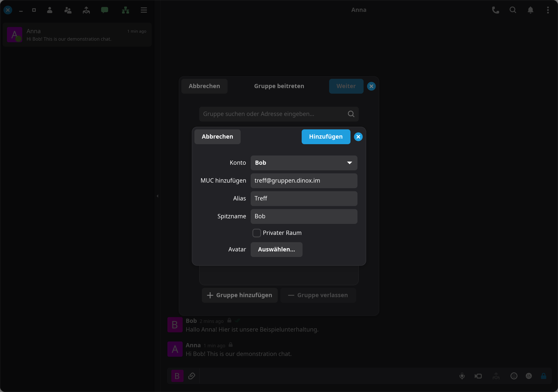Click Hinzufügen to add the group
558x392 pixels.
326,137
